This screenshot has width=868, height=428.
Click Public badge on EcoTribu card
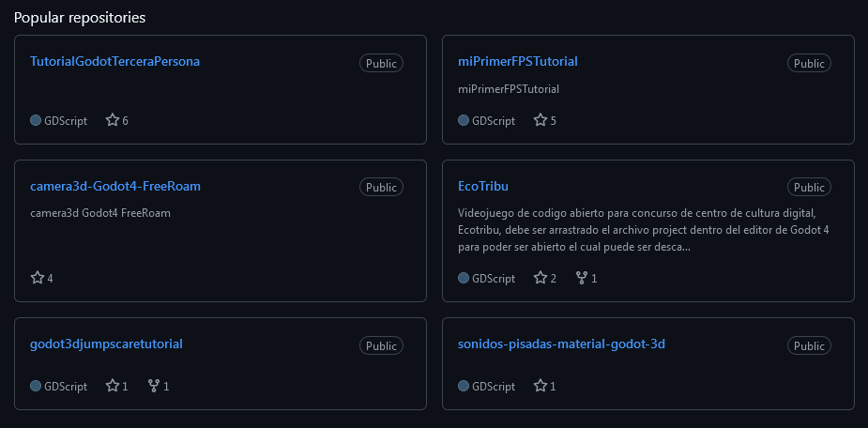[809, 187]
